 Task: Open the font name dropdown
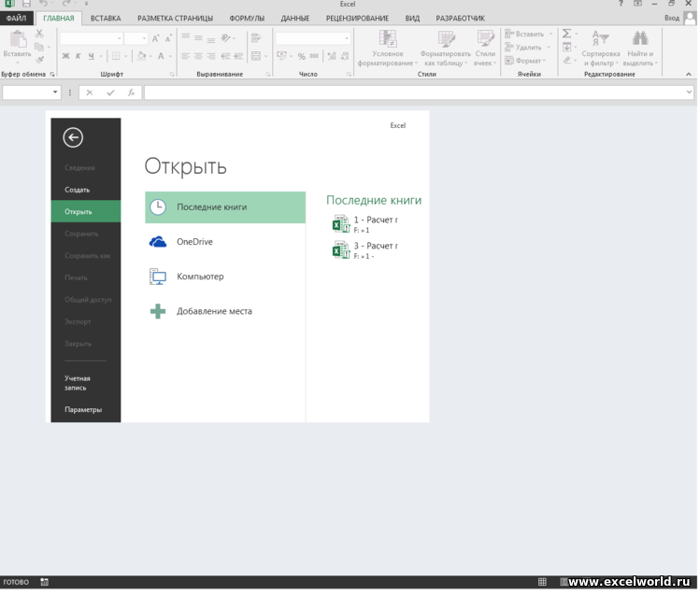pos(120,39)
